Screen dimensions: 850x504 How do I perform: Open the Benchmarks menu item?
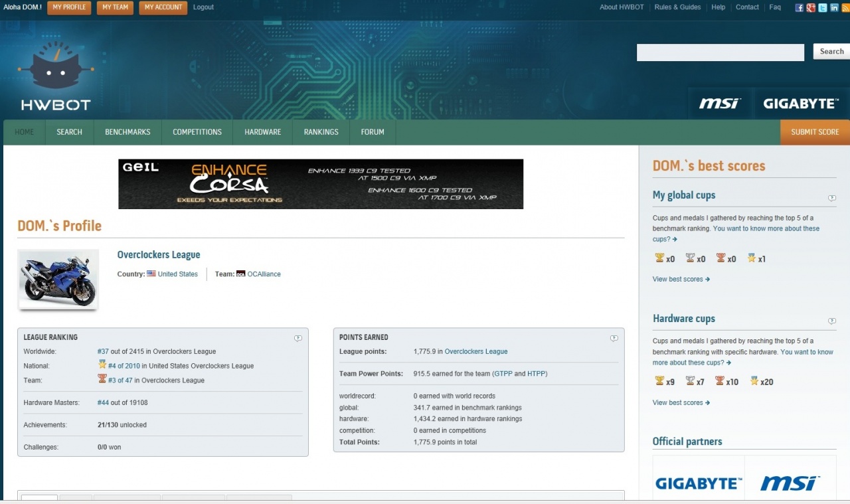coord(127,132)
